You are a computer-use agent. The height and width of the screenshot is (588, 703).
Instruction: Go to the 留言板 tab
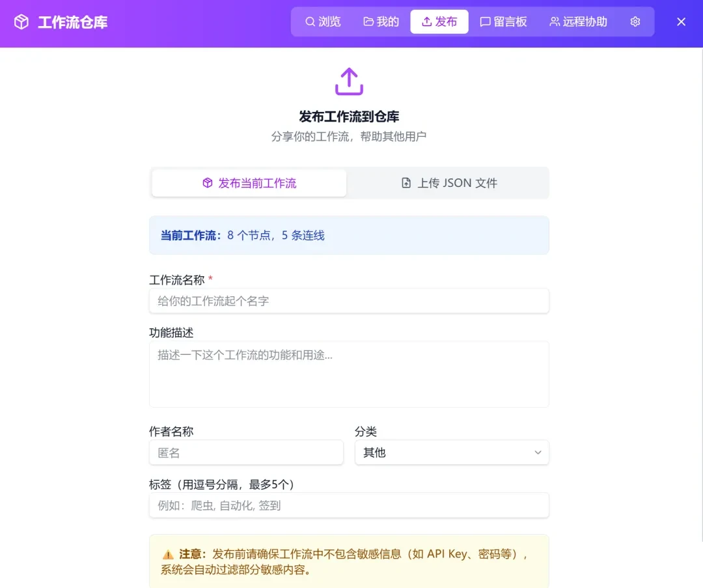tap(503, 21)
